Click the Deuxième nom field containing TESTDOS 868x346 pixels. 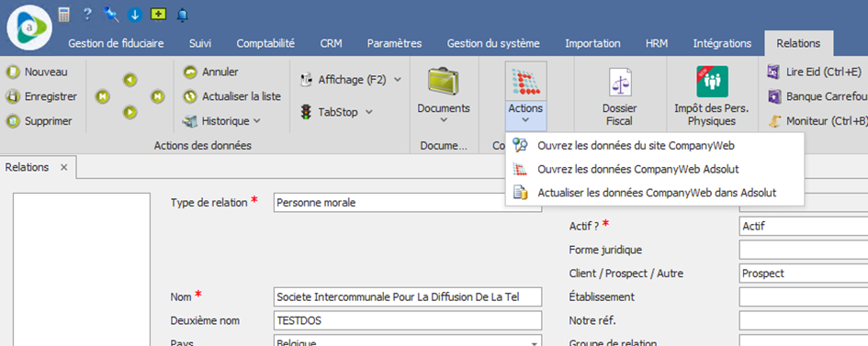pos(408,320)
